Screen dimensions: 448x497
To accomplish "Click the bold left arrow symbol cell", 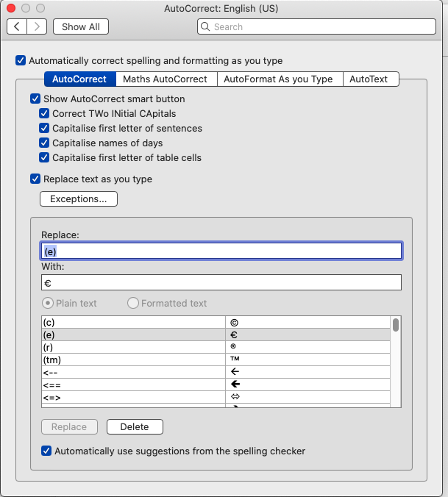I will [x=307, y=385].
